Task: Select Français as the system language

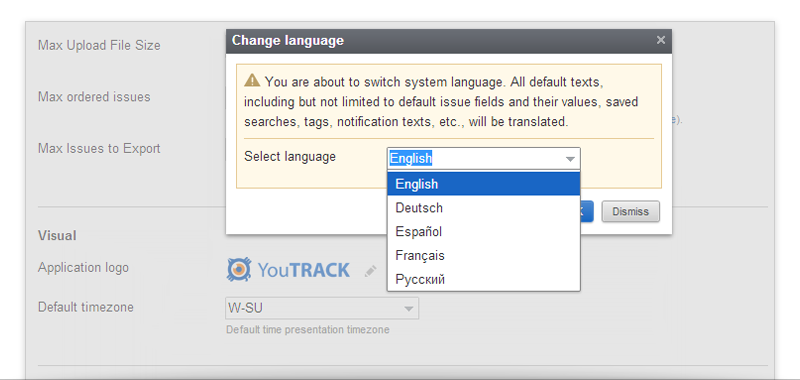Action: [484, 256]
